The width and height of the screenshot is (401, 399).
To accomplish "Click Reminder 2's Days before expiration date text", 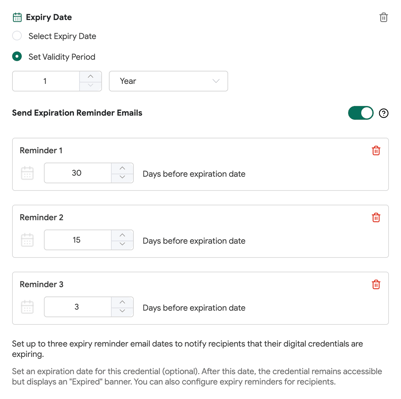I will point(194,241).
